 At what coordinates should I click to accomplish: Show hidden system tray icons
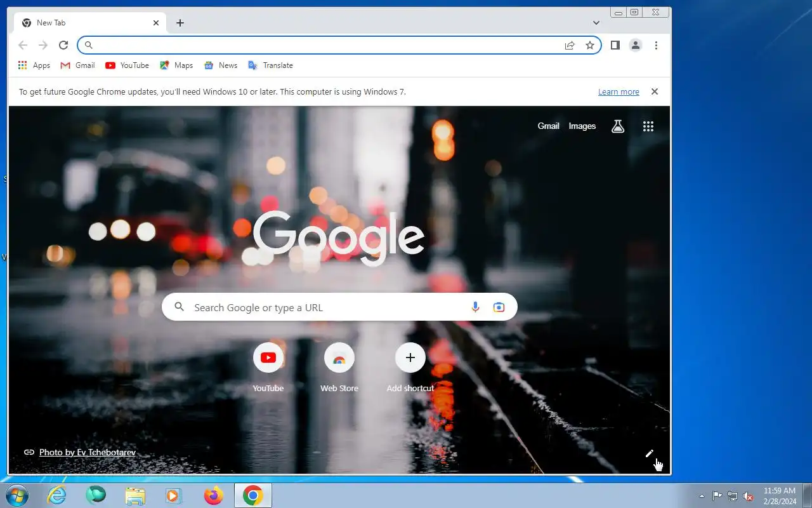pos(702,496)
